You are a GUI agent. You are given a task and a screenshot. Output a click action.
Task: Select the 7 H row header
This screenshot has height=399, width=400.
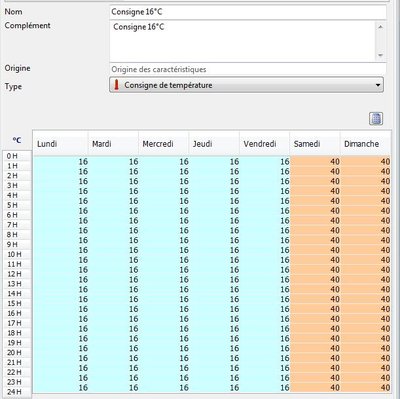click(17, 225)
